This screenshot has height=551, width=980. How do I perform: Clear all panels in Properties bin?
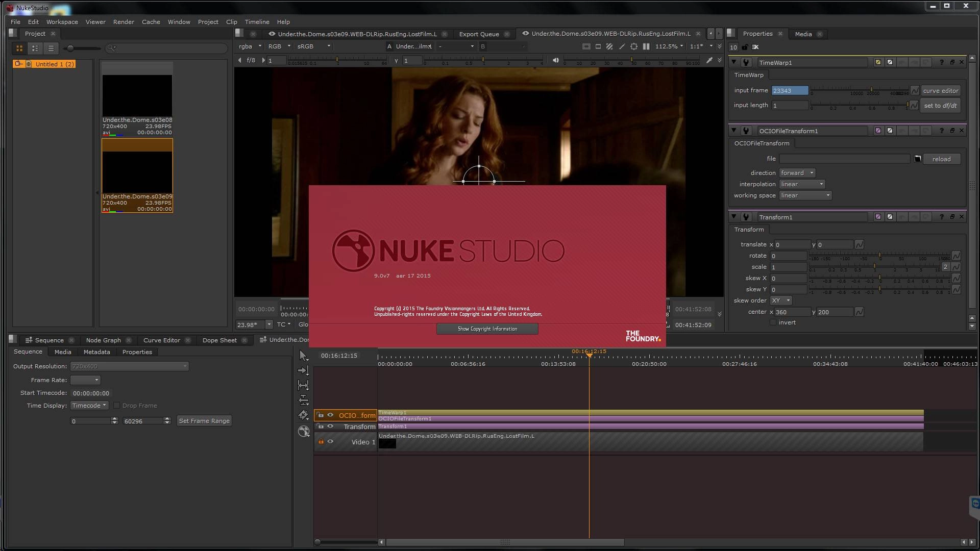pos(755,47)
